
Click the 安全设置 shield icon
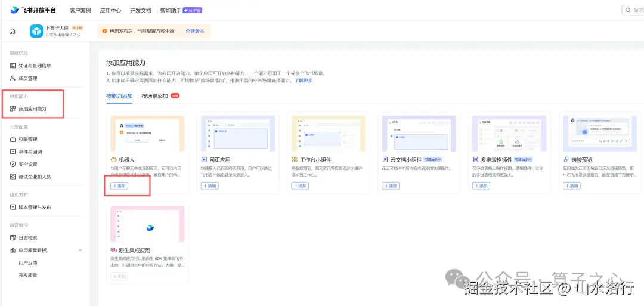[x=13, y=164]
